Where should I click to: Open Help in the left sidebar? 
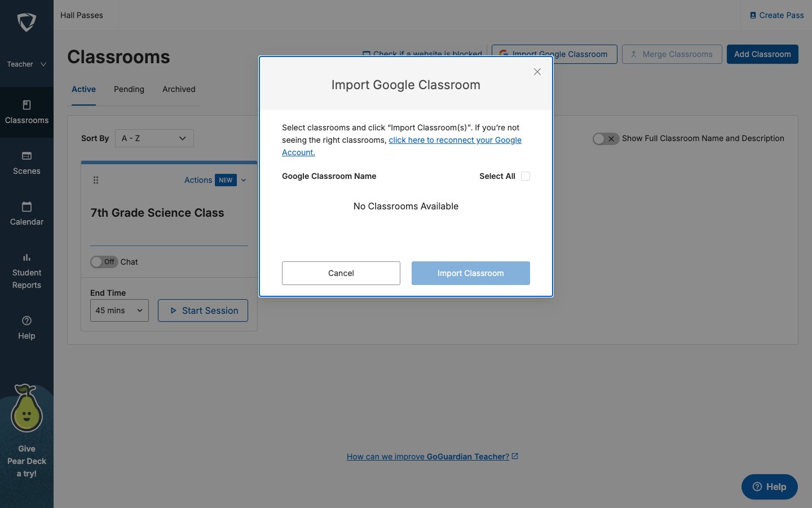click(27, 328)
